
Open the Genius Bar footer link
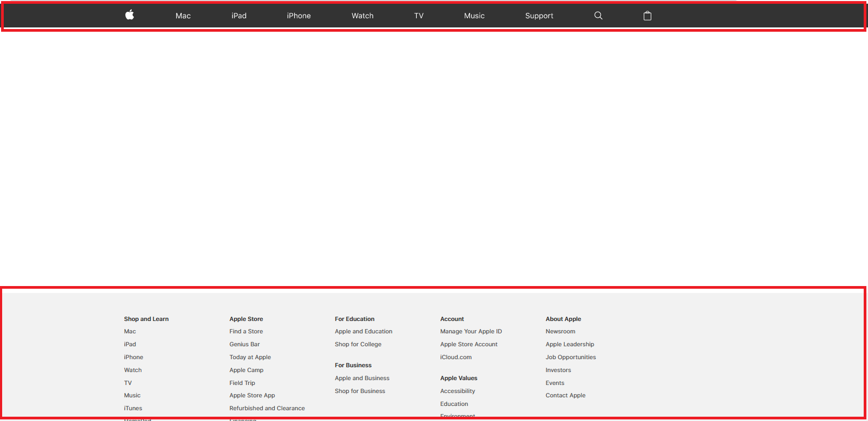point(244,345)
